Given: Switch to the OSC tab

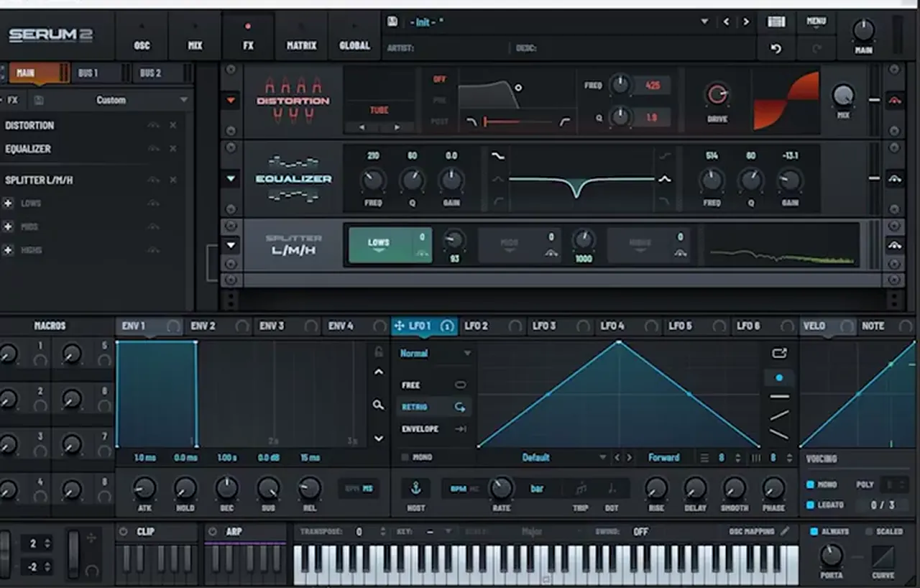Looking at the screenshot, I should point(142,36).
